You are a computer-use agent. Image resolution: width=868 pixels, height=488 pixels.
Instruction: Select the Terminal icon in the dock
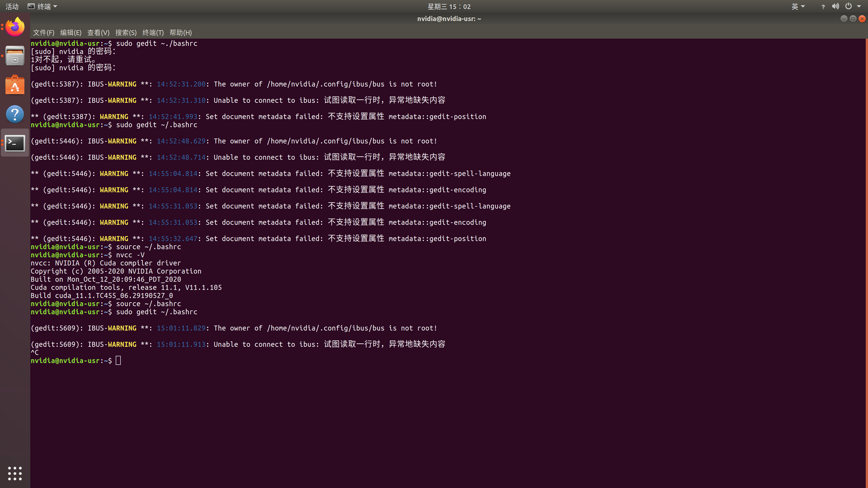(x=14, y=143)
